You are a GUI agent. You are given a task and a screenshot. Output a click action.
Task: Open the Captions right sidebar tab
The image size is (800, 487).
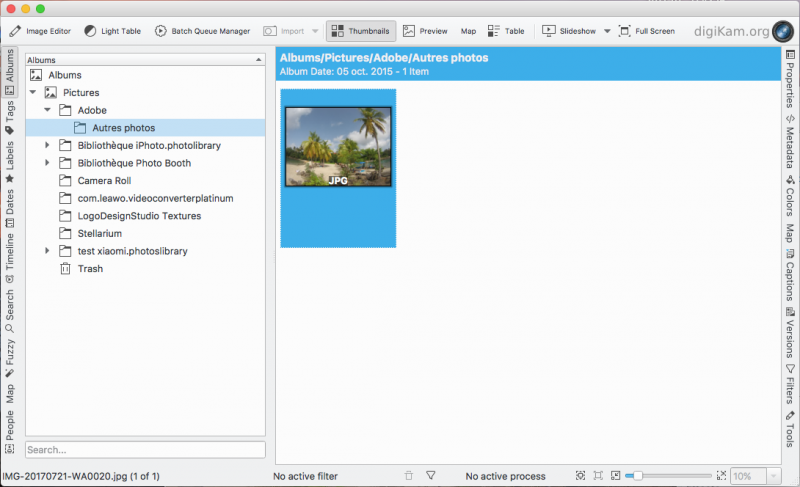790,275
